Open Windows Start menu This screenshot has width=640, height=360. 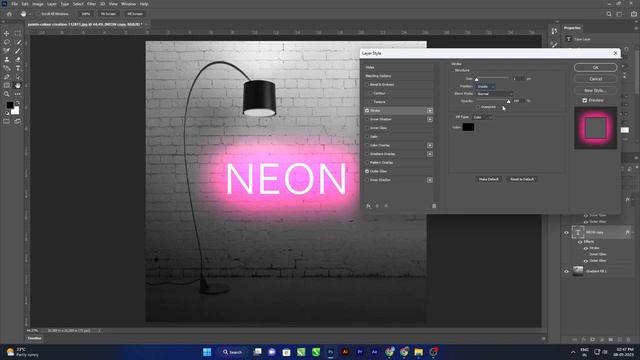tap(207, 352)
